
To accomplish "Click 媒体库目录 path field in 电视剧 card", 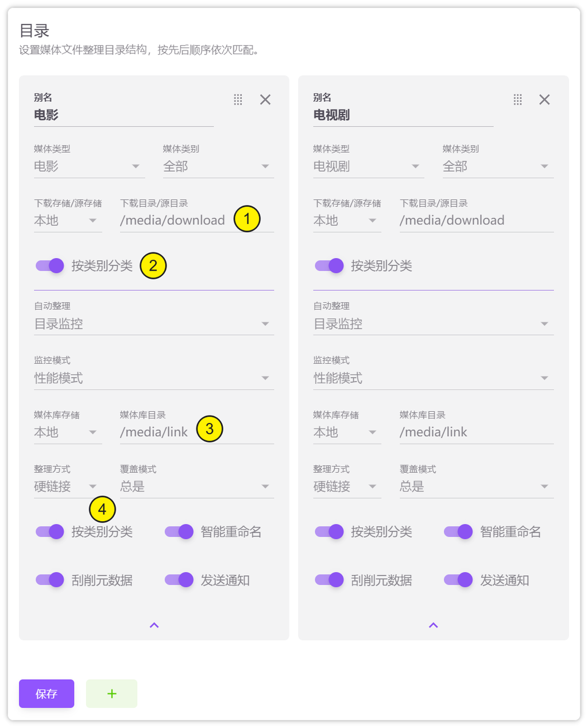I will (476, 432).
